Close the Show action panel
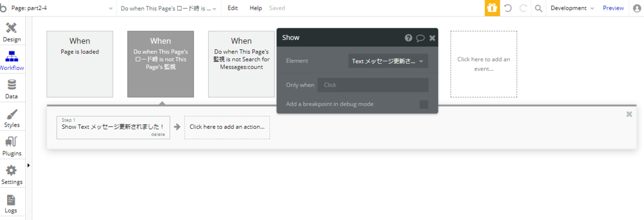The width and height of the screenshot is (644, 220). coord(432,38)
